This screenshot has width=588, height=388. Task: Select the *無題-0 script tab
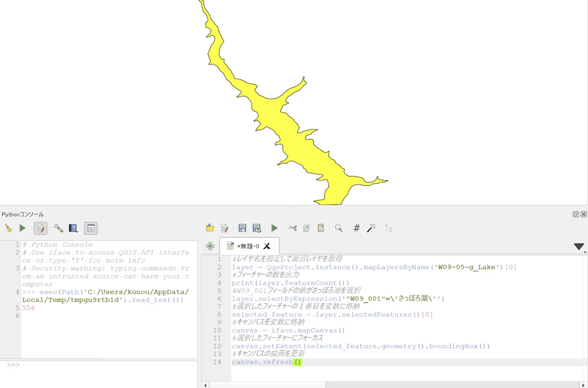243,246
